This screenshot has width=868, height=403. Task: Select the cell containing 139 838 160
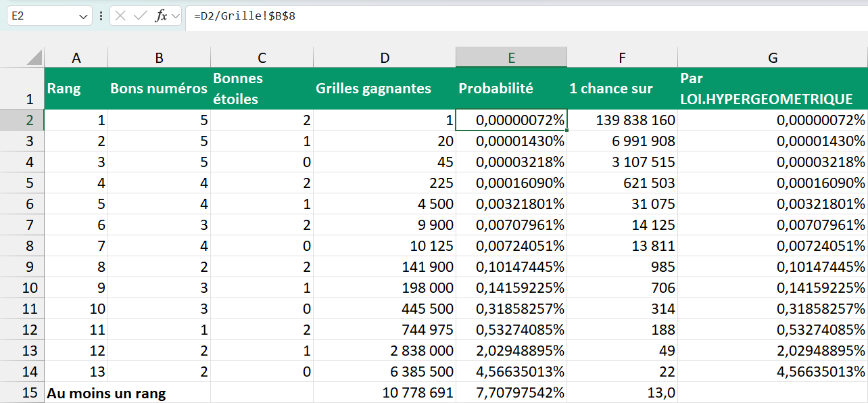pyautogui.click(x=622, y=120)
